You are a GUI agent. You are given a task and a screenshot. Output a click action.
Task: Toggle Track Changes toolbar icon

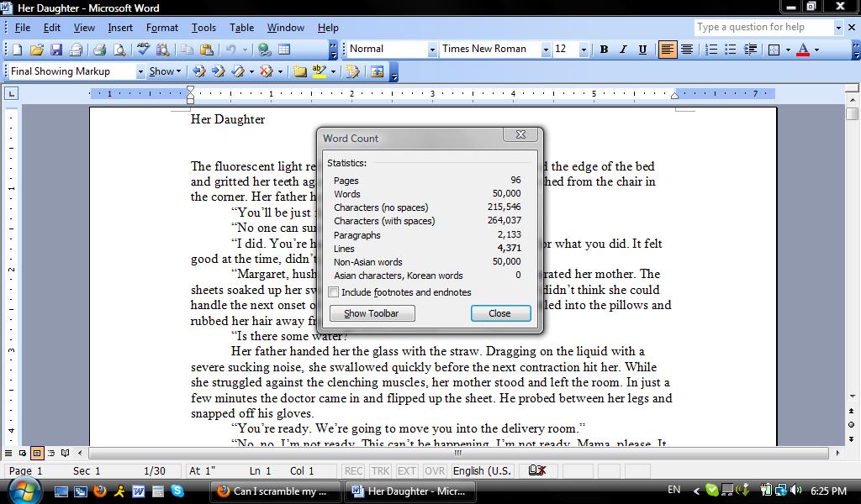352,71
